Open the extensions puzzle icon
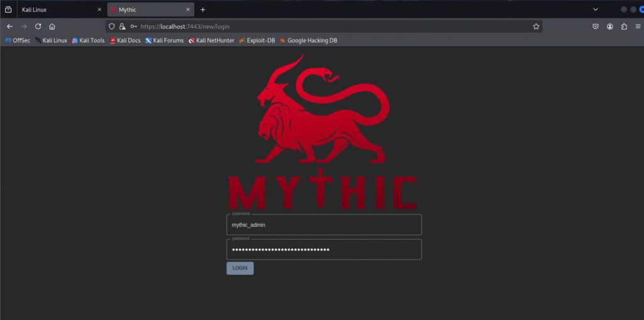This screenshot has width=644, height=320. tap(624, 26)
